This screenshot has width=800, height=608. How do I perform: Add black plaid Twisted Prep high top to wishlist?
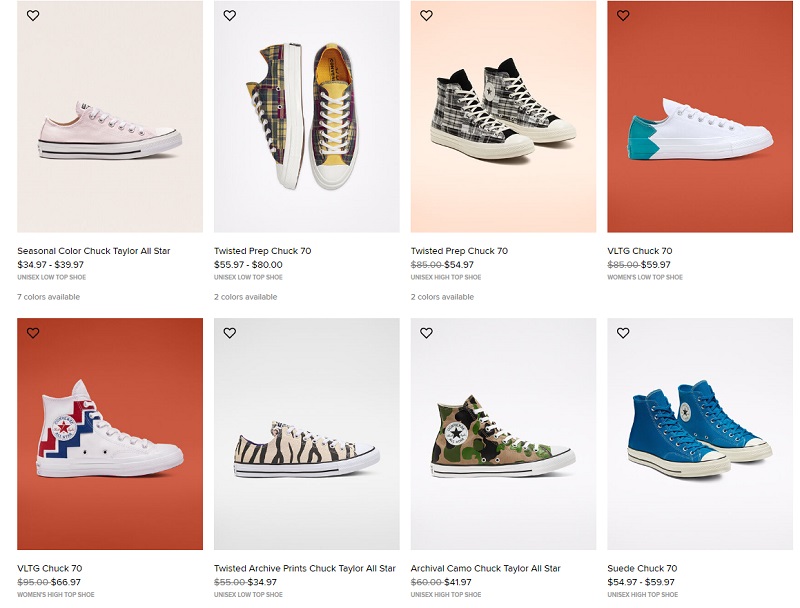(x=427, y=16)
